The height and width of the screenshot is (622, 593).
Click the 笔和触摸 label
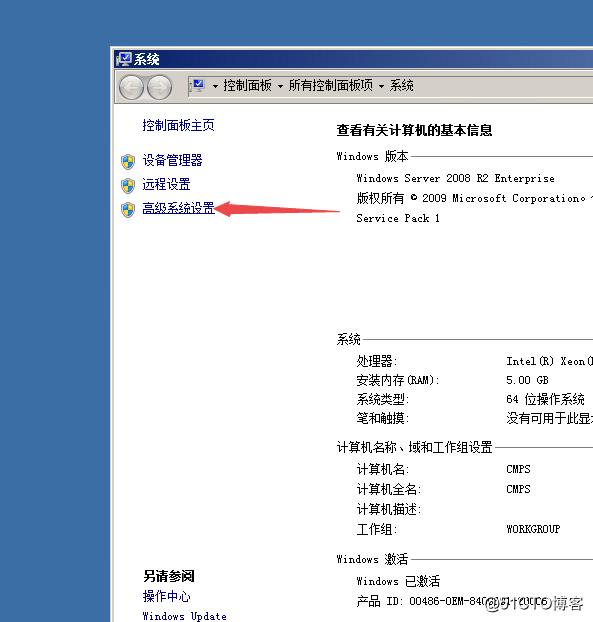(382, 418)
